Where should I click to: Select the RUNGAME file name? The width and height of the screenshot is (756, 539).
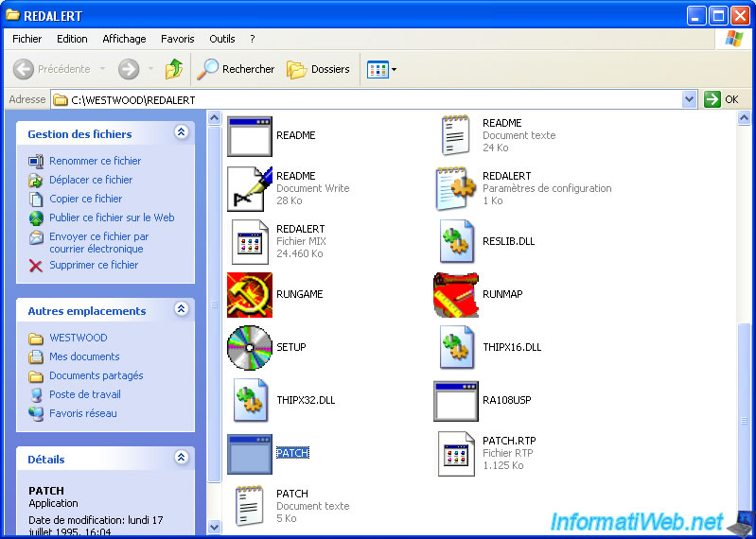(x=299, y=294)
